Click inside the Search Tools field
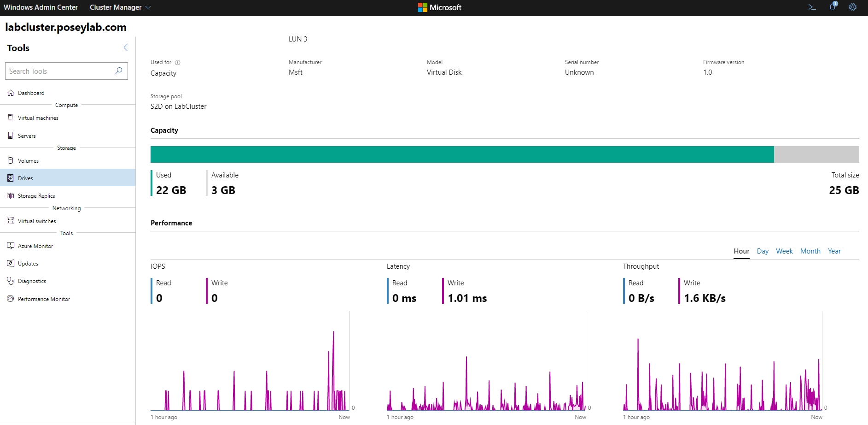Screen dimensions: 868x425 click(60, 71)
